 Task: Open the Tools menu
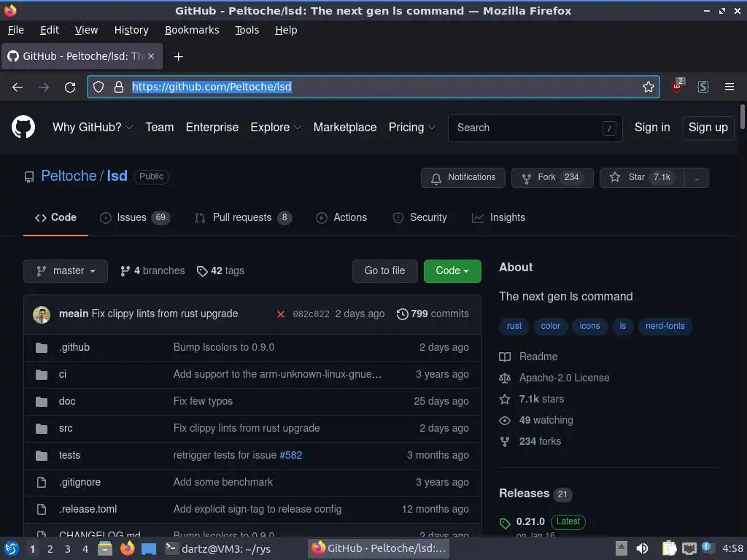(247, 30)
